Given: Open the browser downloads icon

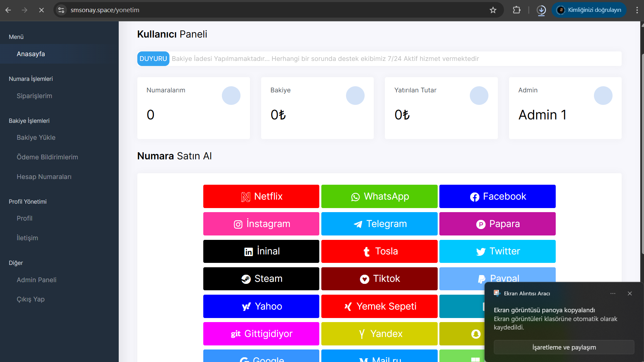Looking at the screenshot, I should (x=541, y=10).
